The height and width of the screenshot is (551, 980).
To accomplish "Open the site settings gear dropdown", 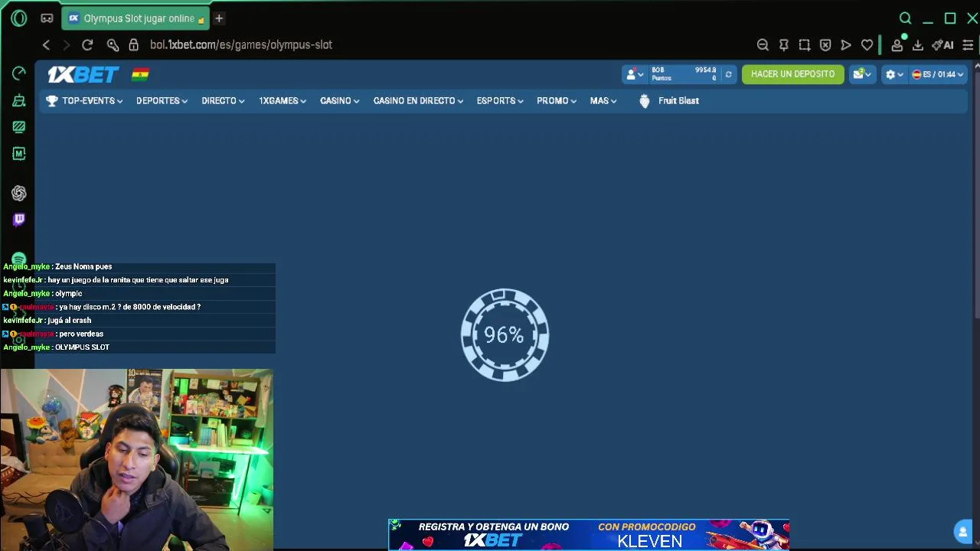I will coord(893,74).
